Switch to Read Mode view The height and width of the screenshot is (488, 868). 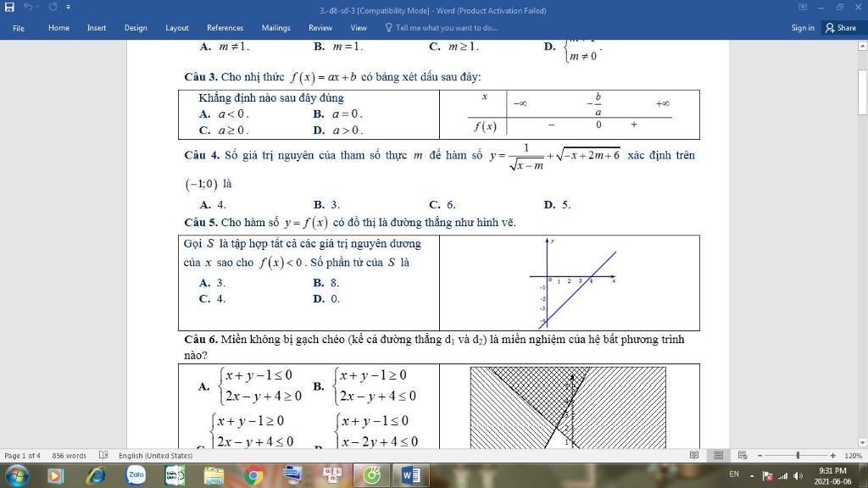click(x=694, y=455)
